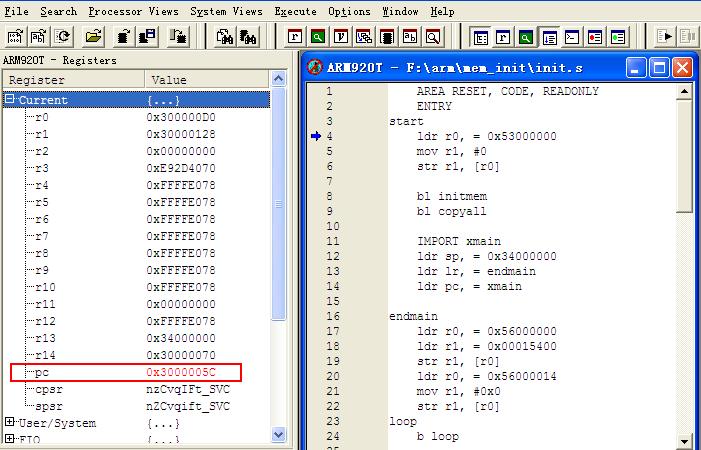Open System Watch blue-framed magnifier icon

point(526,38)
